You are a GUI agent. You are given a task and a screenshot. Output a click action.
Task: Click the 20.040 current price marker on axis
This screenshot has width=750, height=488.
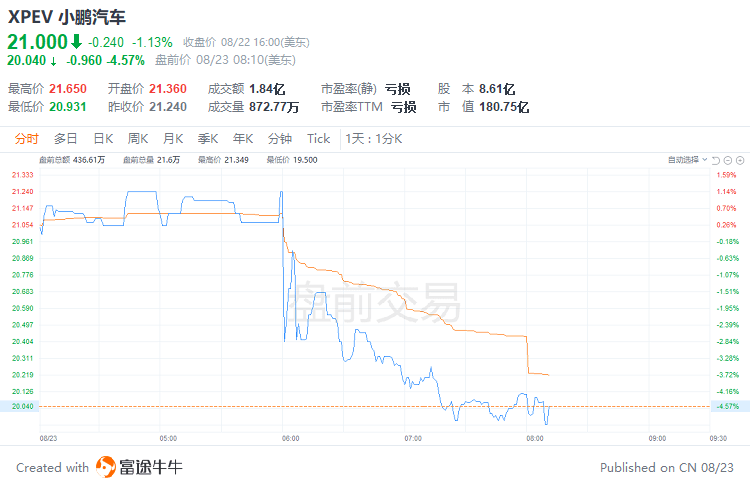tap(20, 406)
